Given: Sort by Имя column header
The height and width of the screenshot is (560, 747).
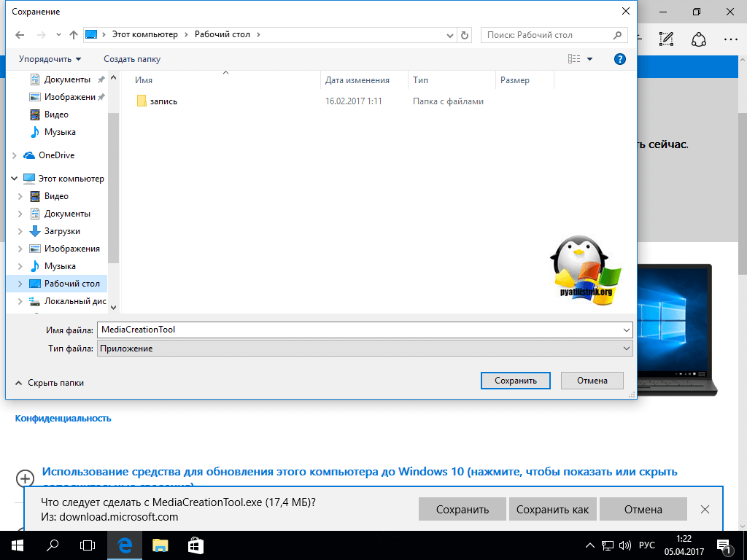Looking at the screenshot, I should [144, 80].
